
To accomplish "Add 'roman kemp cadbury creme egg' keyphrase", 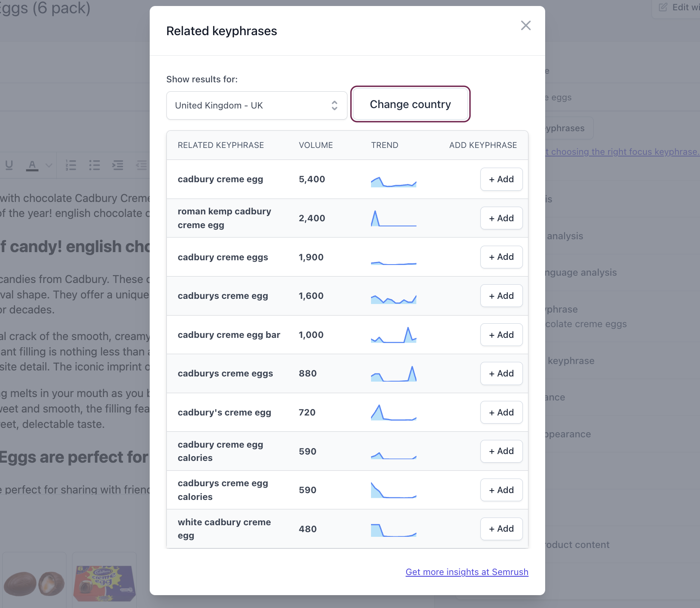I will [501, 218].
